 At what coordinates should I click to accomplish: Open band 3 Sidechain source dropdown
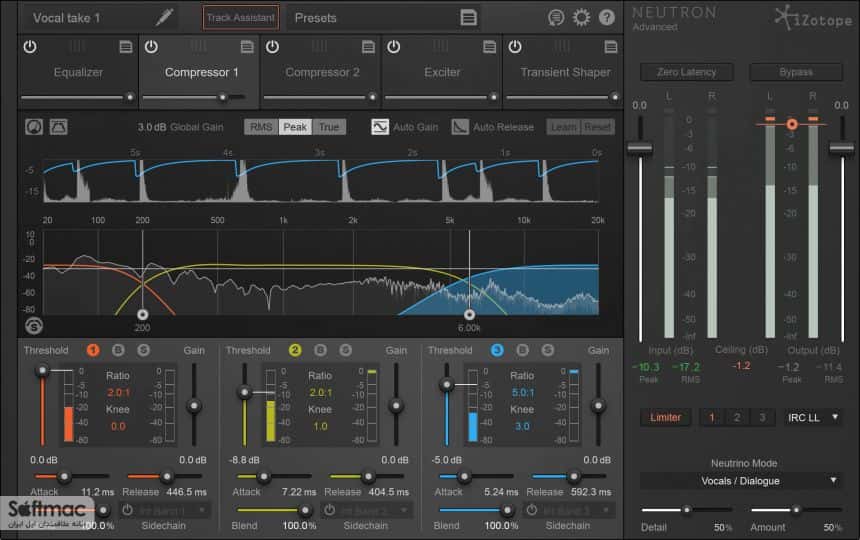576,510
